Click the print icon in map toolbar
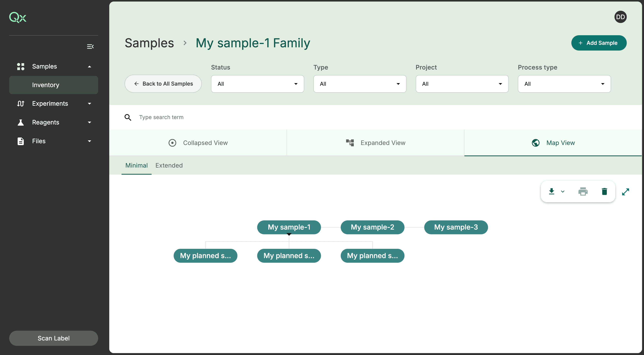This screenshot has height=355, width=644. coord(583,192)
